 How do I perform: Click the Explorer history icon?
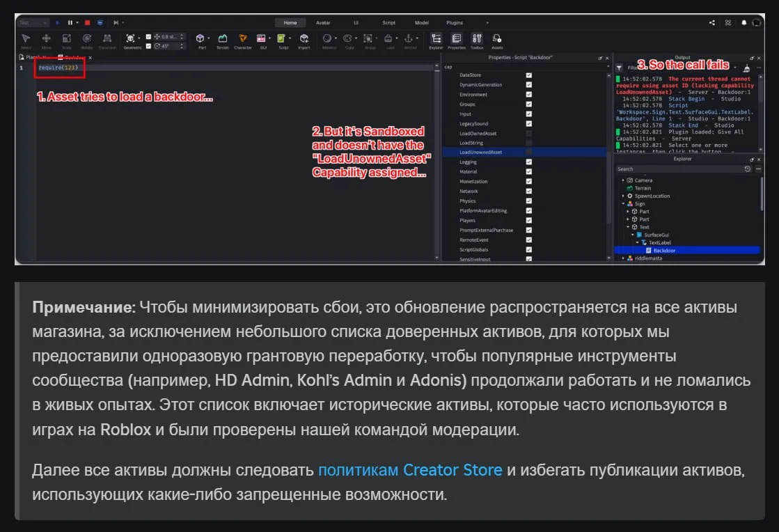(x=747, y=169)
